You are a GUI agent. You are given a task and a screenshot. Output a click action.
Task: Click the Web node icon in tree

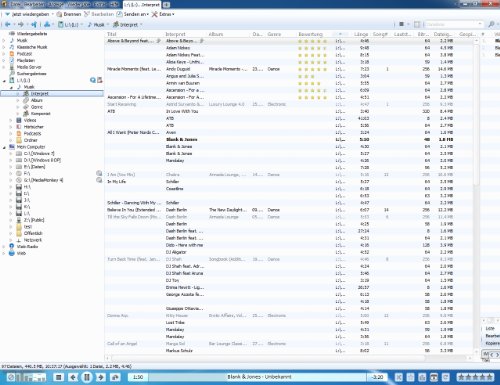click(12, 253)
